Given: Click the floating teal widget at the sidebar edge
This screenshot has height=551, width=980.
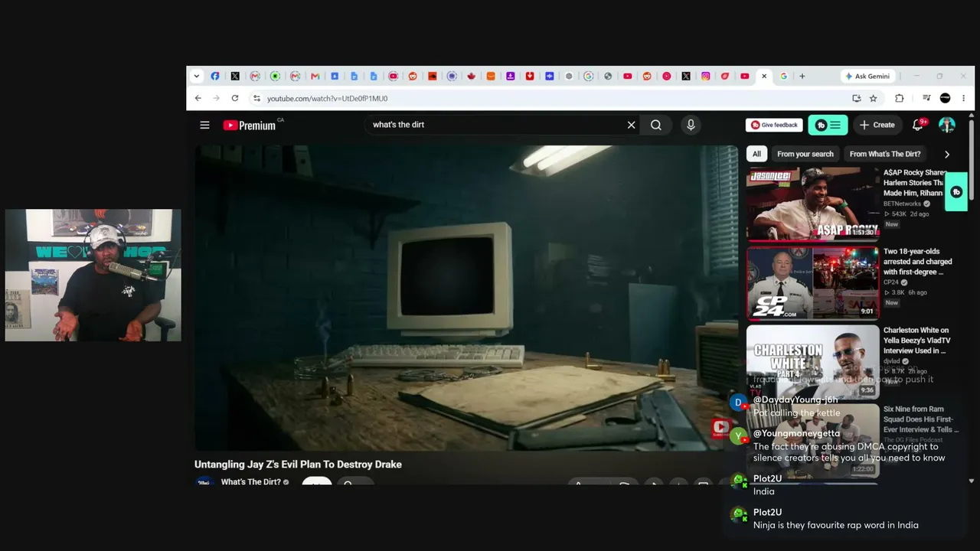Looking at the screenshot, I should (956, 192).
